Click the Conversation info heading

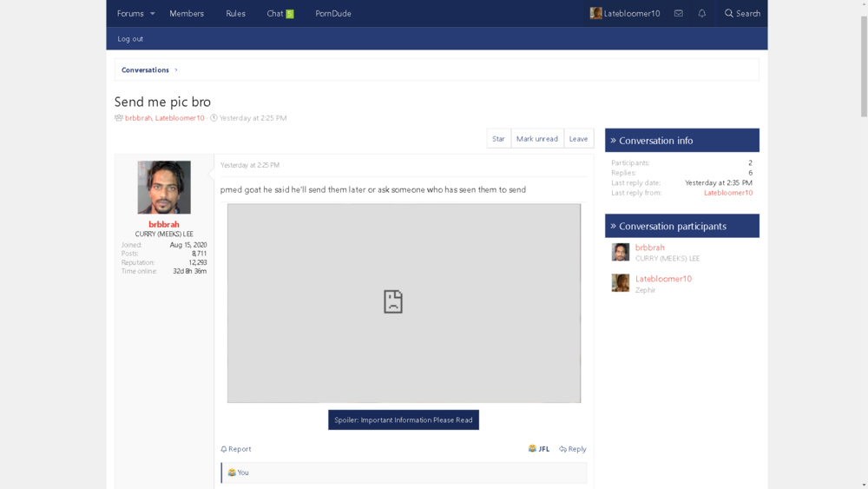(x=656, y=141)
